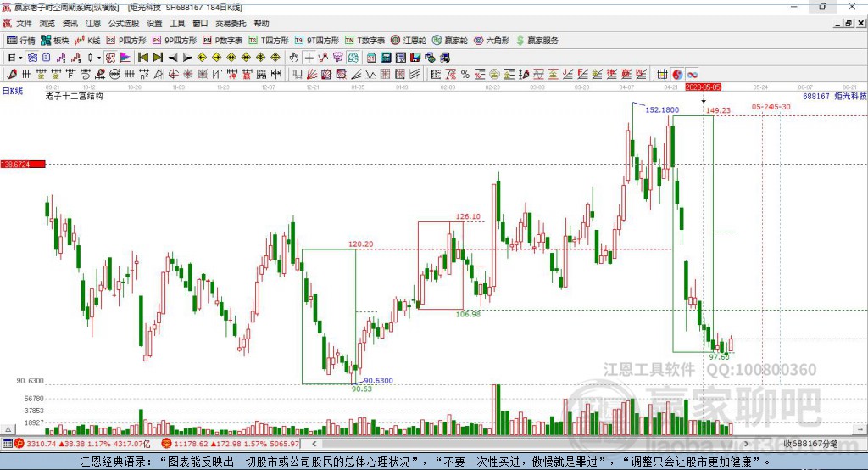Click the Shenzhen index 11178.62 status entry

231,444
